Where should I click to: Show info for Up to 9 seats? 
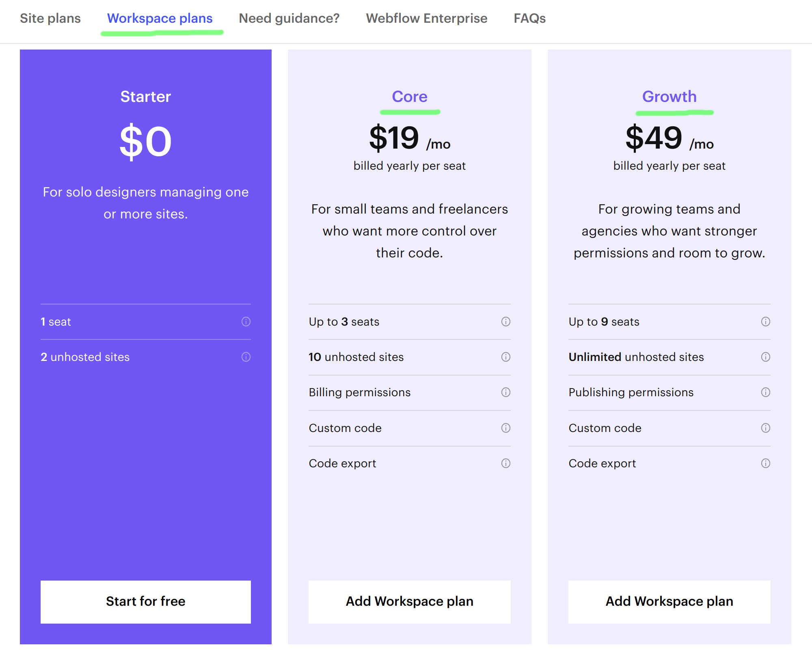pyautogui.click(x=766, y=322)
